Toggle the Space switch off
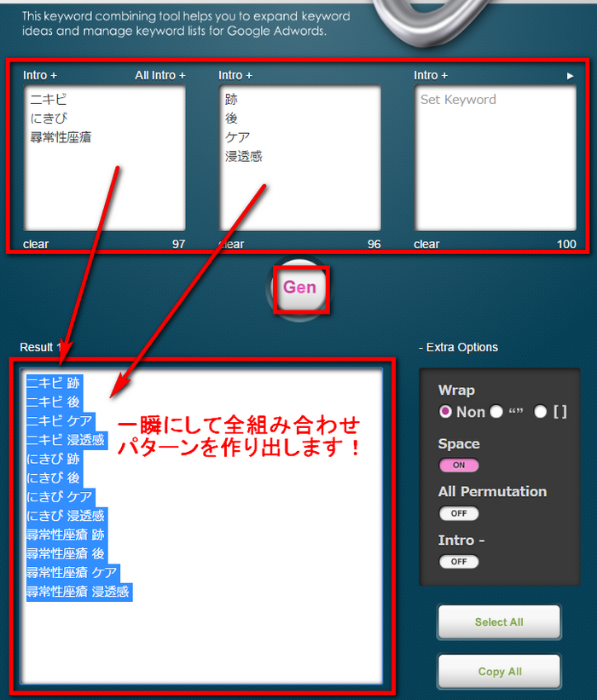 point(459,466)
